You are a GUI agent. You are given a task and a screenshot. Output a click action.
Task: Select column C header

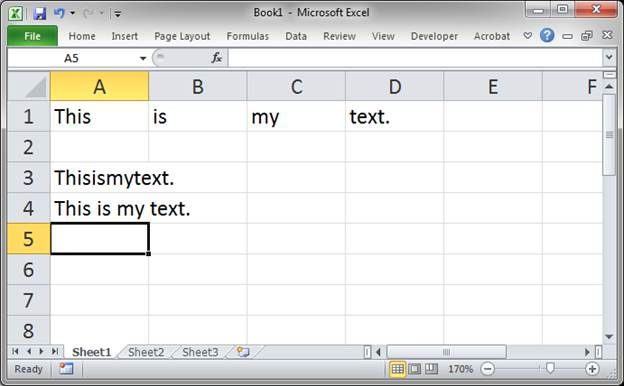[296, 86]
